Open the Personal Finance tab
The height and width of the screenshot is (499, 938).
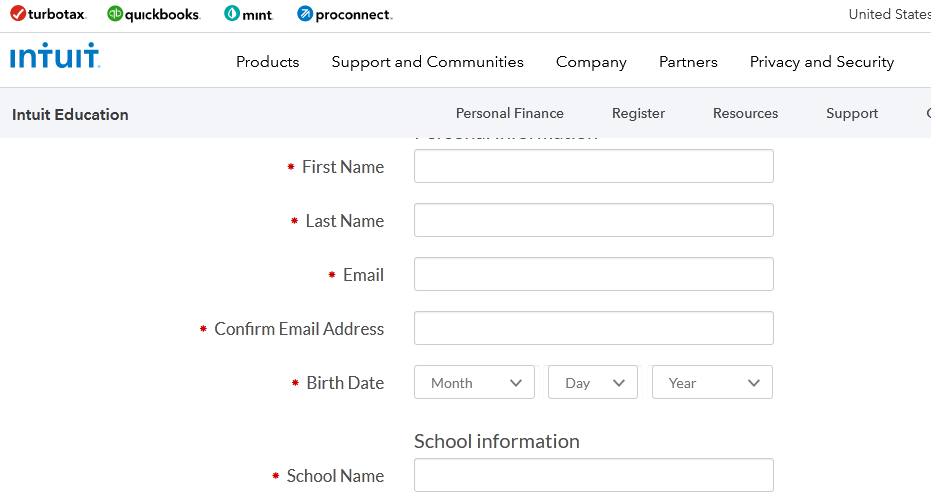click(510, 113)
